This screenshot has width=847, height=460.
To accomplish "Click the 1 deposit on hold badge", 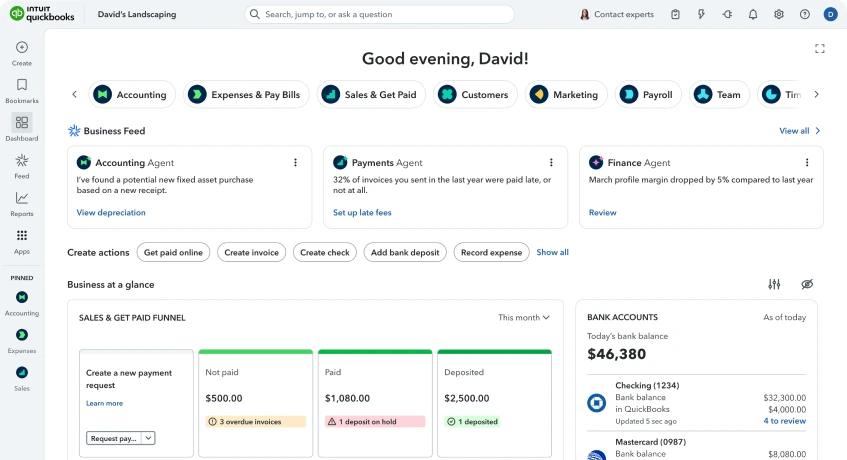I will (375, 422).
